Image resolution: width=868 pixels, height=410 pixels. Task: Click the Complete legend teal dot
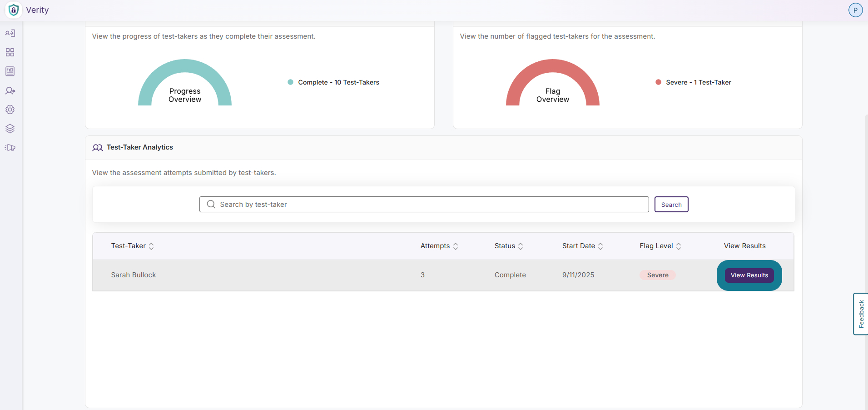pyautogui.click(x=290, y=82)
